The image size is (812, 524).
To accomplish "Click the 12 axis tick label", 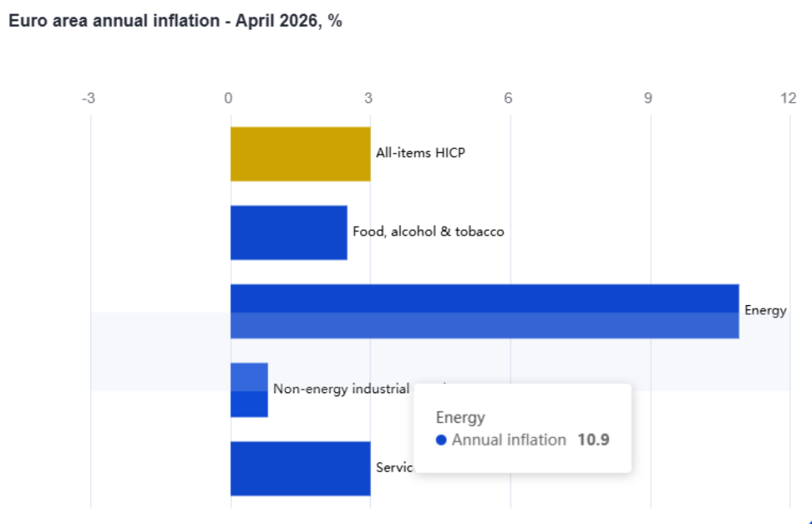I will [x=788, y=99].
